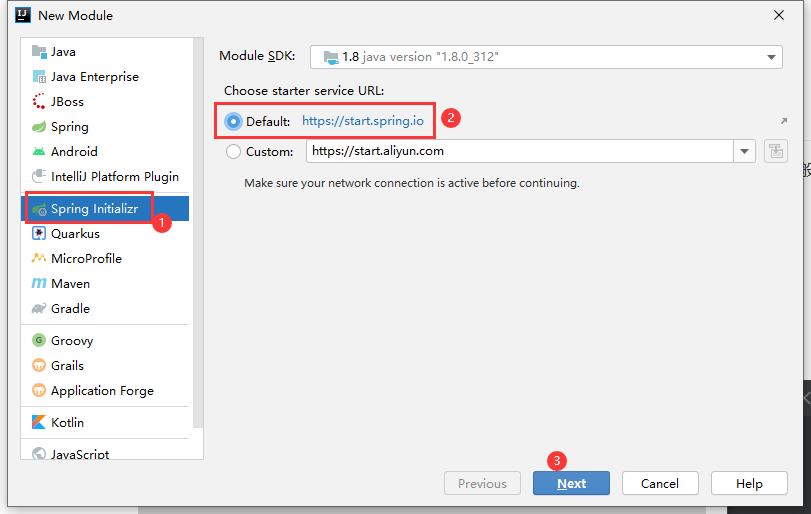811x514 pixels.
Task: Open the https://start.spring.io link
Action: 363,121
